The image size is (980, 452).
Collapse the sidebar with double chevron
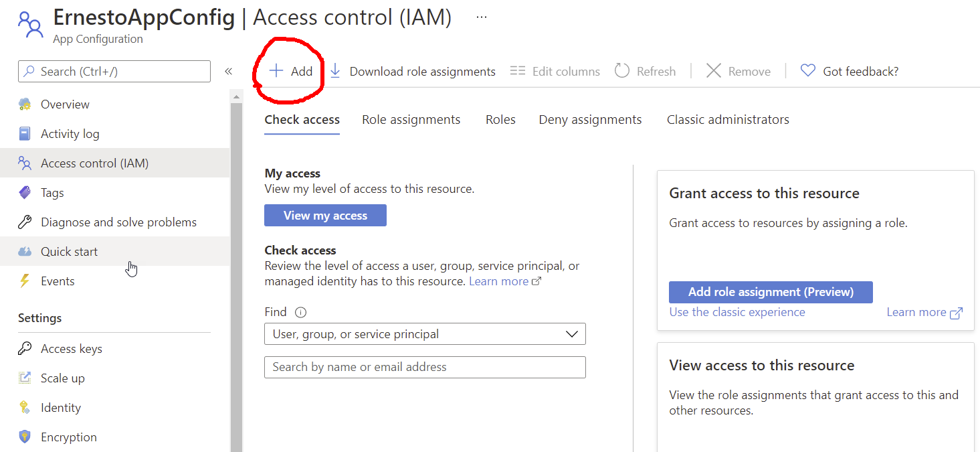click(x=228, y=72)
